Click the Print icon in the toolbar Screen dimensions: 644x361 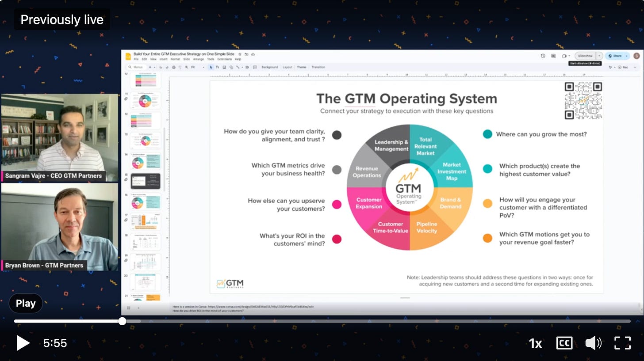174,67
